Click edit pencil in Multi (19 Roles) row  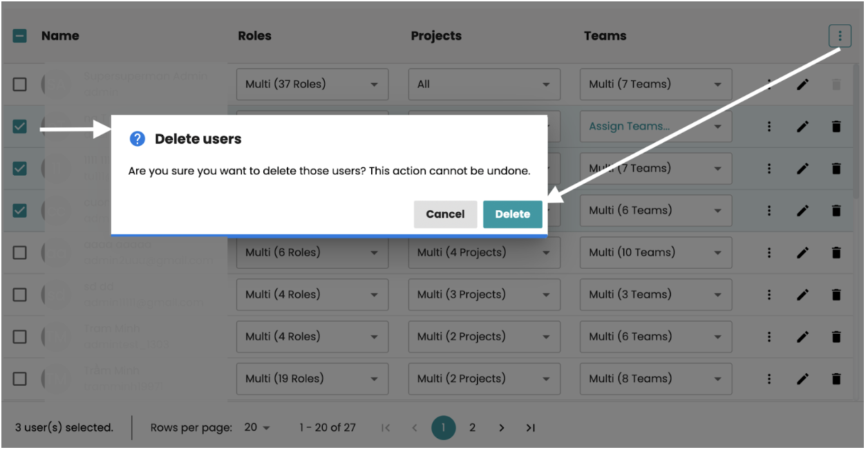pos(802,379)
